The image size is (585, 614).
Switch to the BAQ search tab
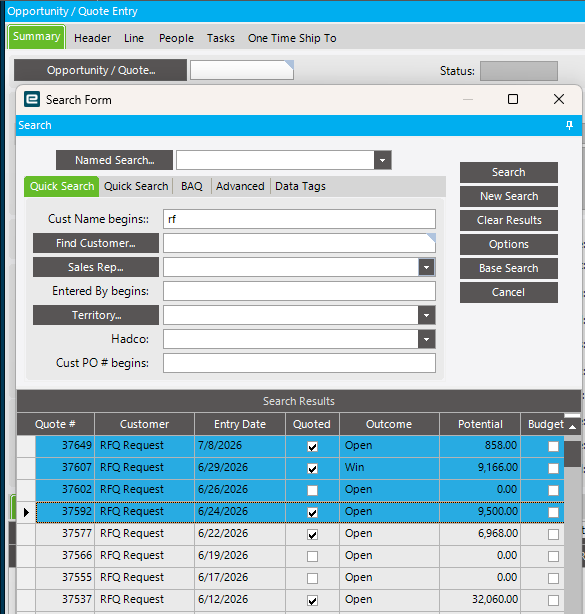pyautogui.click(x=191, y=186)
